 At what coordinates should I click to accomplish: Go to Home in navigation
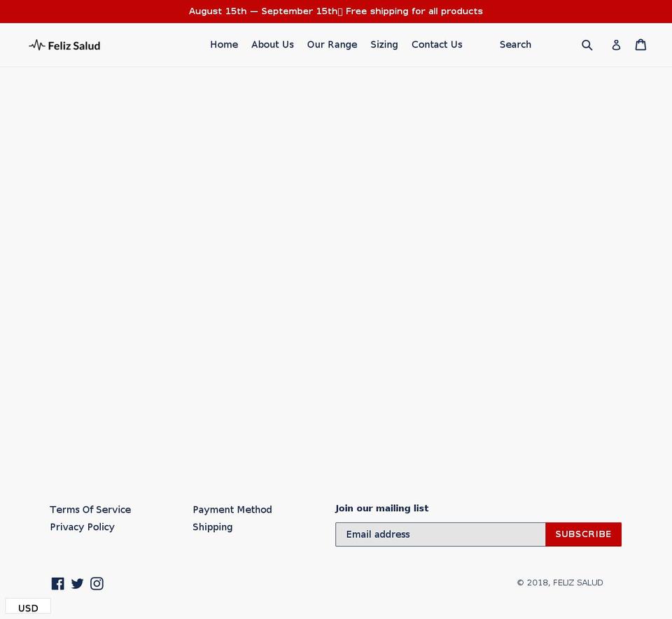[x=224, y=45]
